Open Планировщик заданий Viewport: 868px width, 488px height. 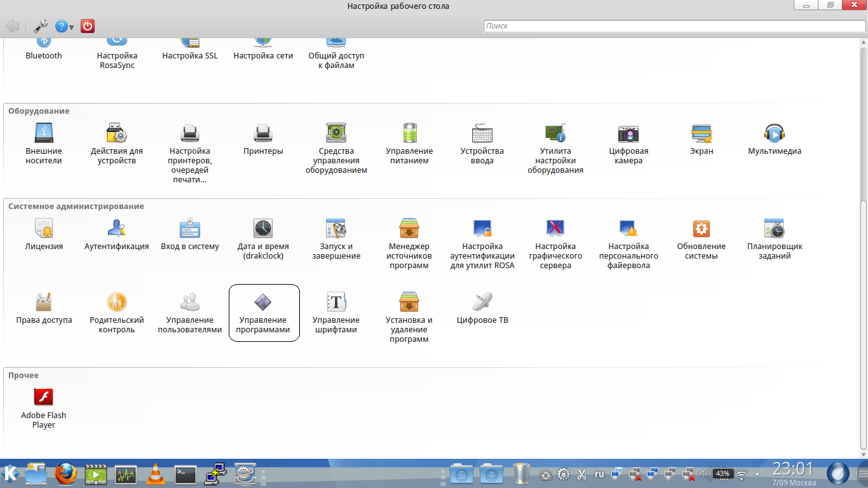775,240
